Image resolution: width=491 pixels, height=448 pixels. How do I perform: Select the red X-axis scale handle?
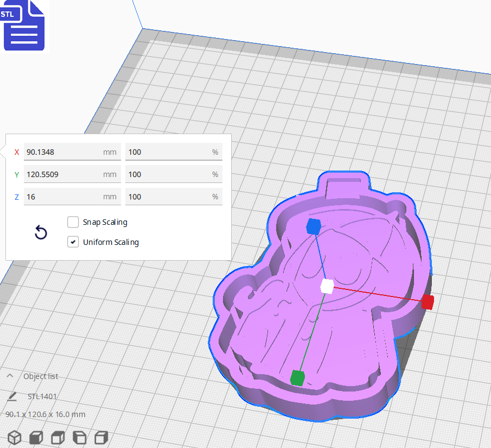click(427, 302)
